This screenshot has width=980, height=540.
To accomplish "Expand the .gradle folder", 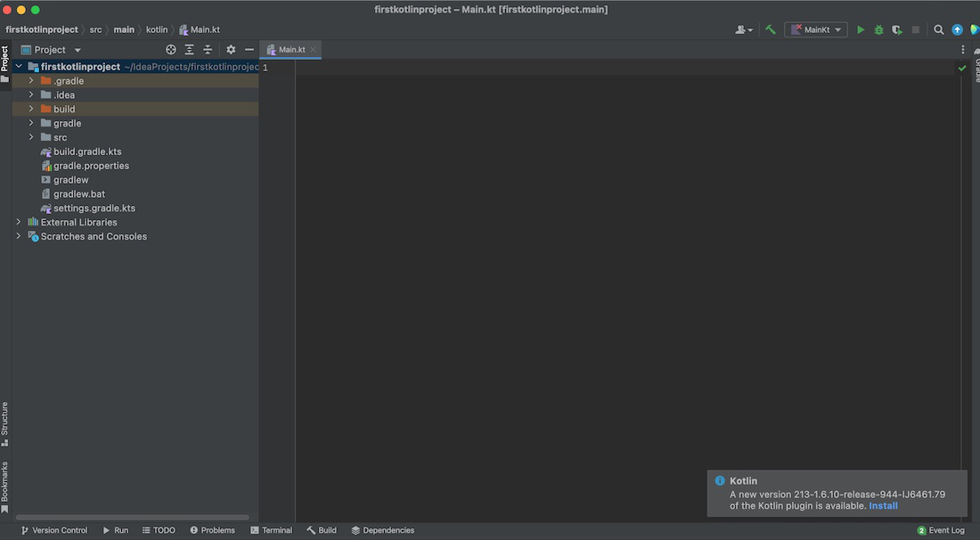I will pos(31,80).
